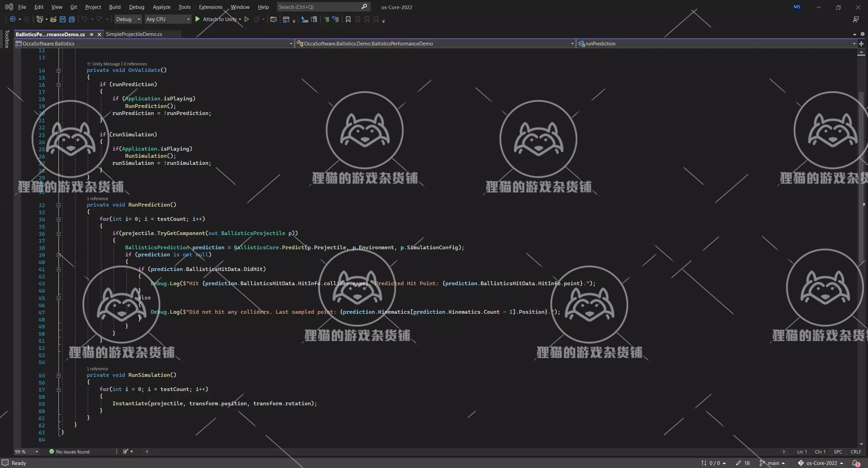The width and height of the screenshot is (868, 468).
Task: Expand the runPrediction member dropdown
Action: pyautogui.click(x=854, y=44)
